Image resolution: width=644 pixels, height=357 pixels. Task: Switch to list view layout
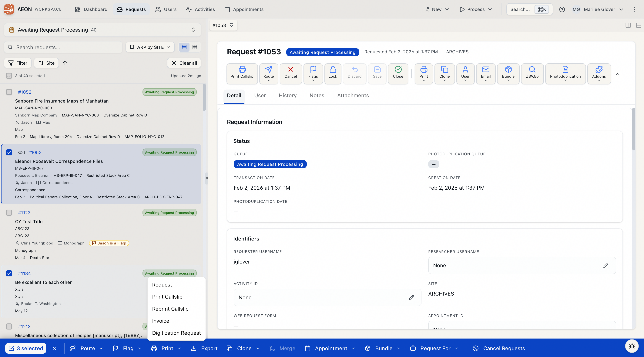pos(184,47)
